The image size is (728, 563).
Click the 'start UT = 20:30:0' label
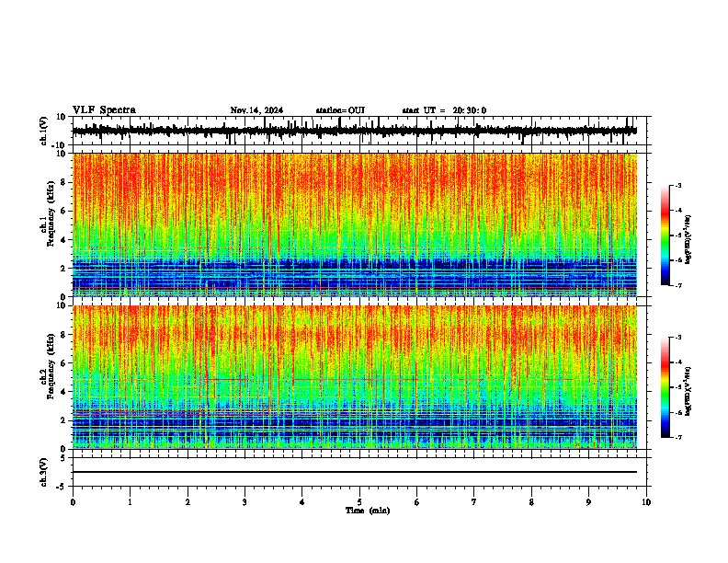444,110
